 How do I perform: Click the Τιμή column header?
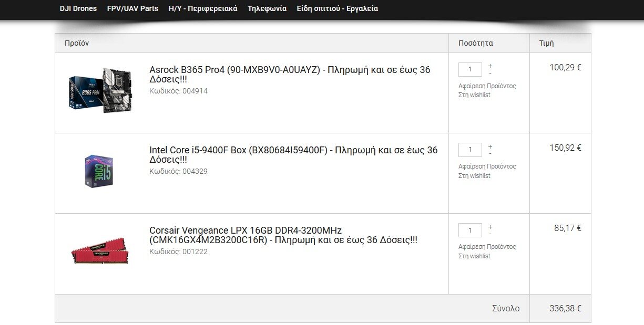coord(546,43)
